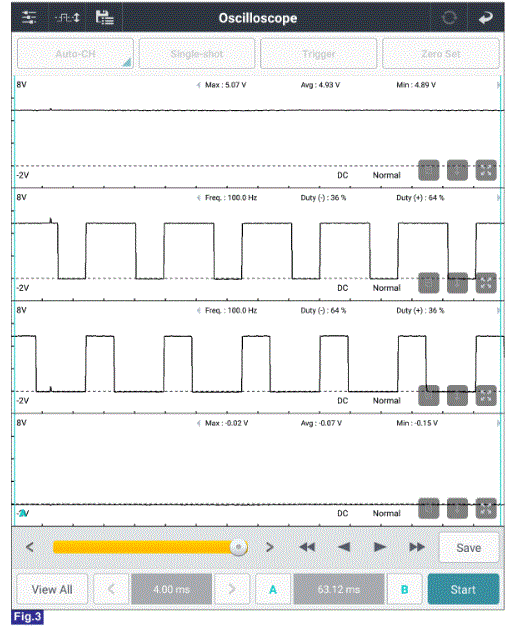Toggle cursor B marker
This screenshot has height=630, width=517.
click(x=405, y=589)
